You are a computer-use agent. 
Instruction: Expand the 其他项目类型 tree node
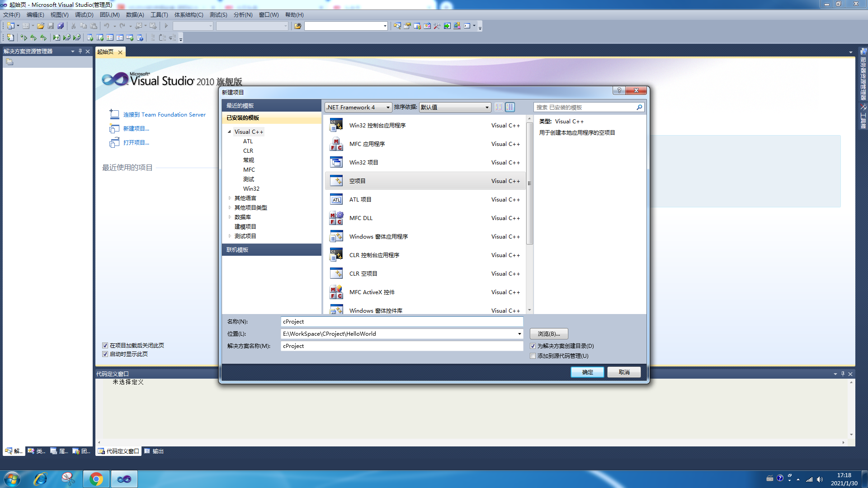(x=230, y=207)
